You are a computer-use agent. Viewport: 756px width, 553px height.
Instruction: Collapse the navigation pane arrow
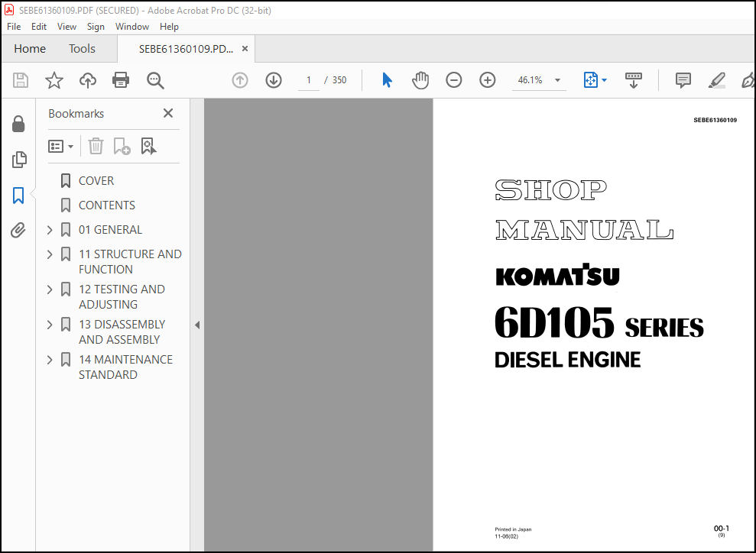197,325
